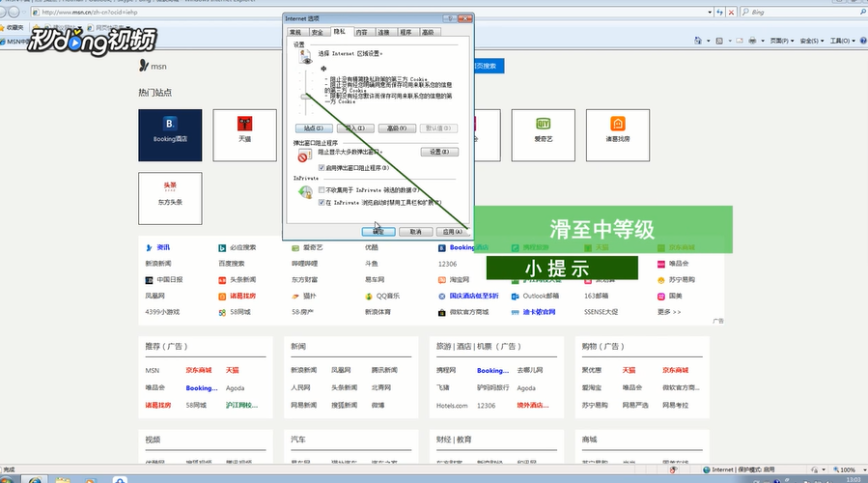Click the Bing search magnifier button
The image size is (868, 483).
click(x=863, y=12)
